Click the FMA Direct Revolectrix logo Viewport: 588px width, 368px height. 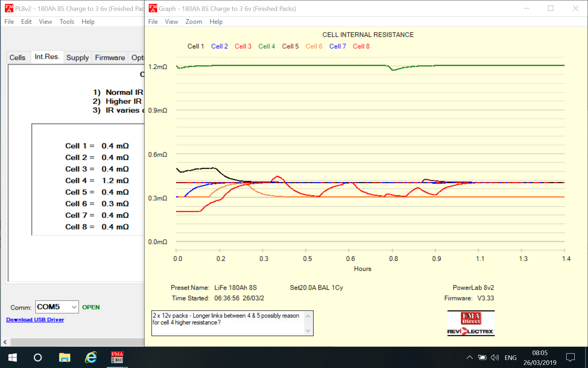pos(471,323)
